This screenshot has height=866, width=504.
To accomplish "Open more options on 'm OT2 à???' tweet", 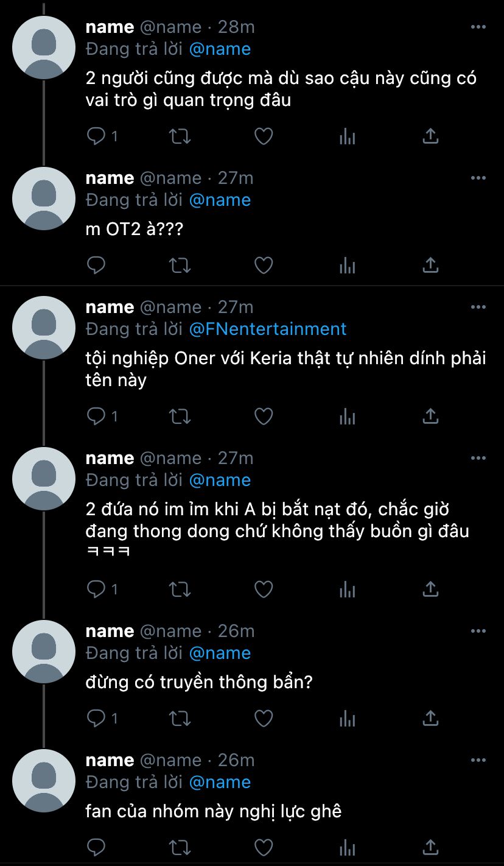I will pyautogui.click(x=478, y=178).
